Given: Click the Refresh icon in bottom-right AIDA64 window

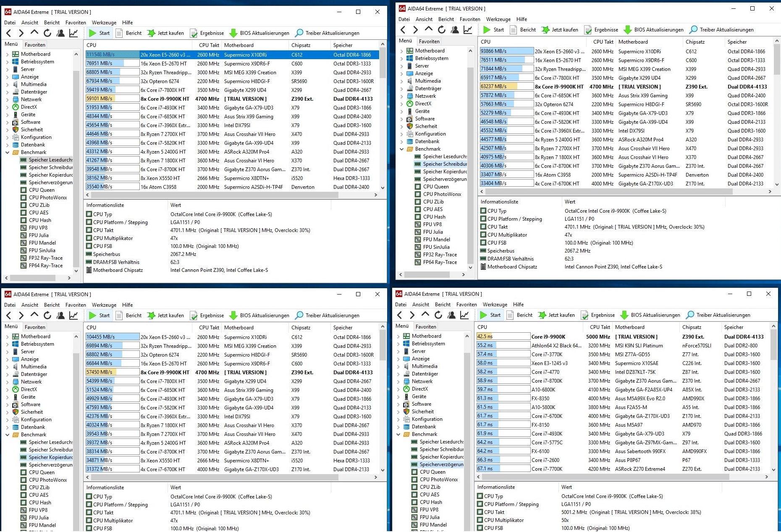Looking at the screenshot, I should (438, 315).
